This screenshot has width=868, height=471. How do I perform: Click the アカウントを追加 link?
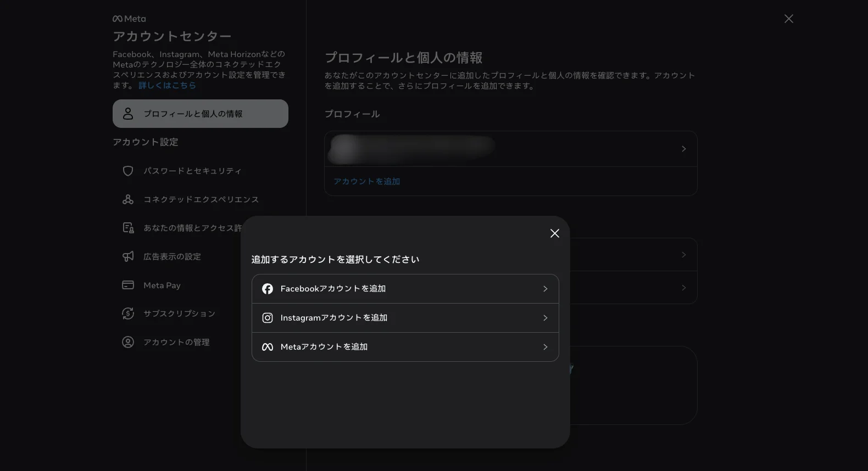click(366, 181)
